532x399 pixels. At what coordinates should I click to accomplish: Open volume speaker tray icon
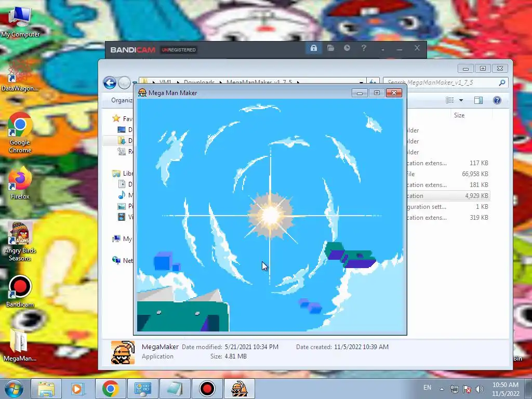[x=480, y=389]
